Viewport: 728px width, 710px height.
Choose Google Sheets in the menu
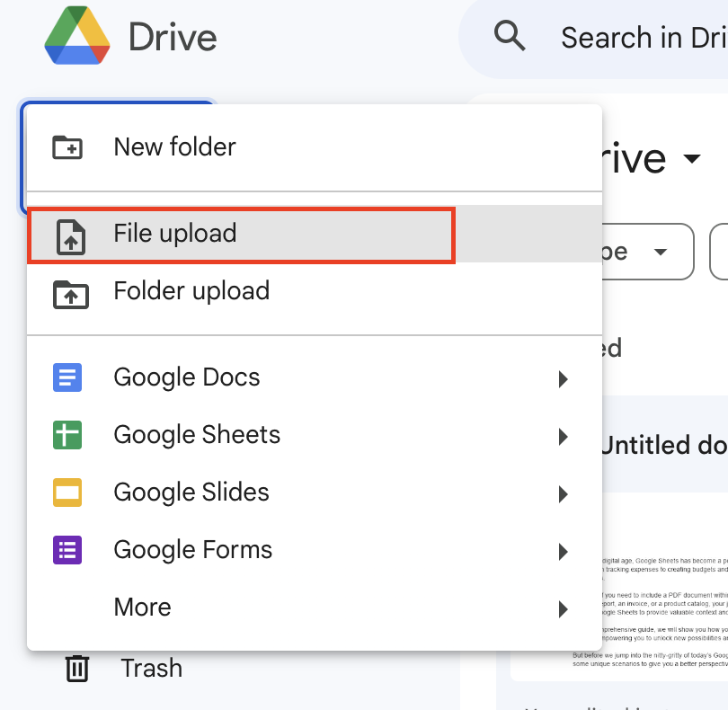[x=315, y=435]
